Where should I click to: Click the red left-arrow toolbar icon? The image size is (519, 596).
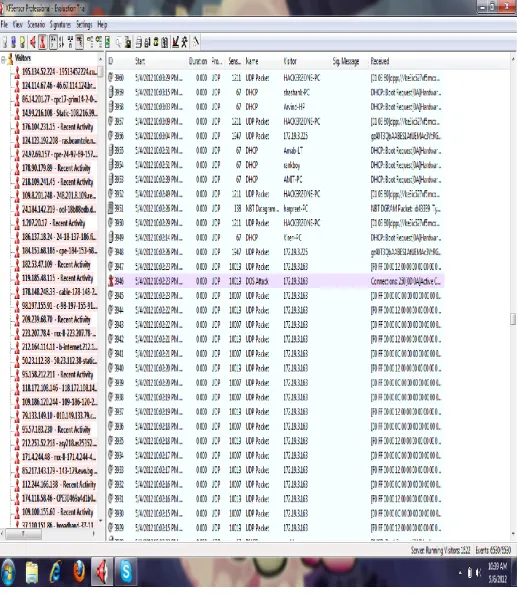coord(33,42)
